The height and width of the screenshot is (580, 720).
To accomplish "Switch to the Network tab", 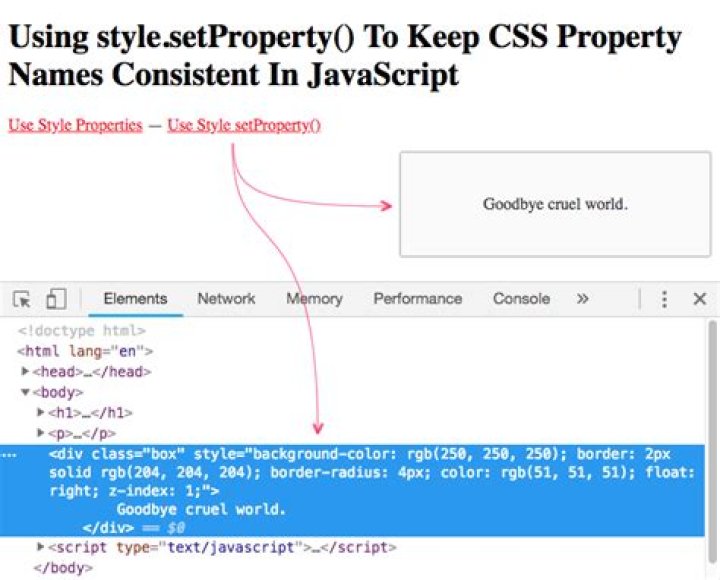I will [x=226, y=299].
